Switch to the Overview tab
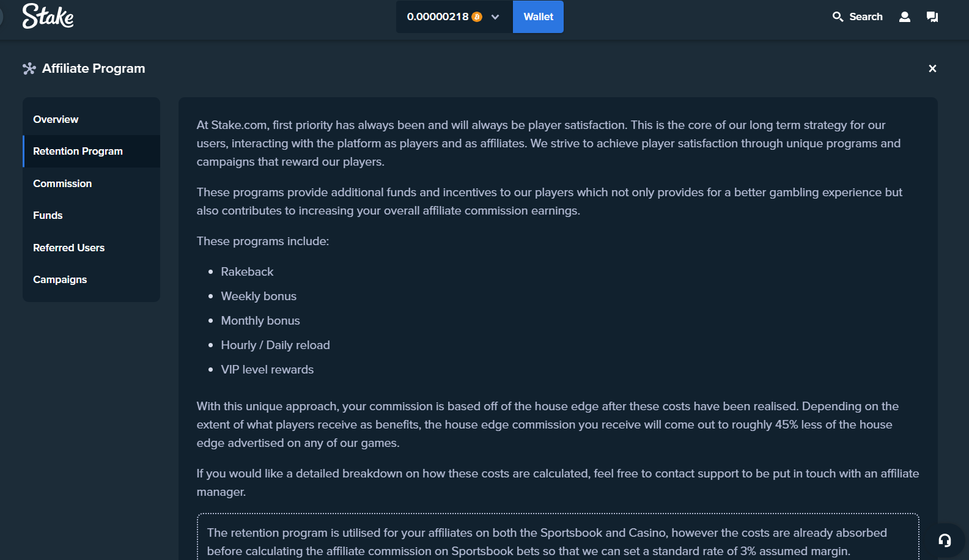The image size is (969, 560). [x=56, y=119]
